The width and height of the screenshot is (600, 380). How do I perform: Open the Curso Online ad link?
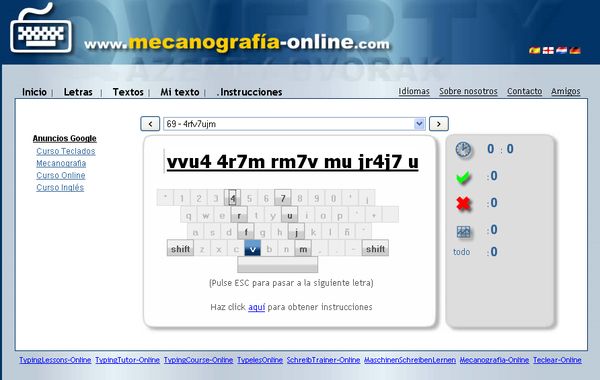click(61, 175)
